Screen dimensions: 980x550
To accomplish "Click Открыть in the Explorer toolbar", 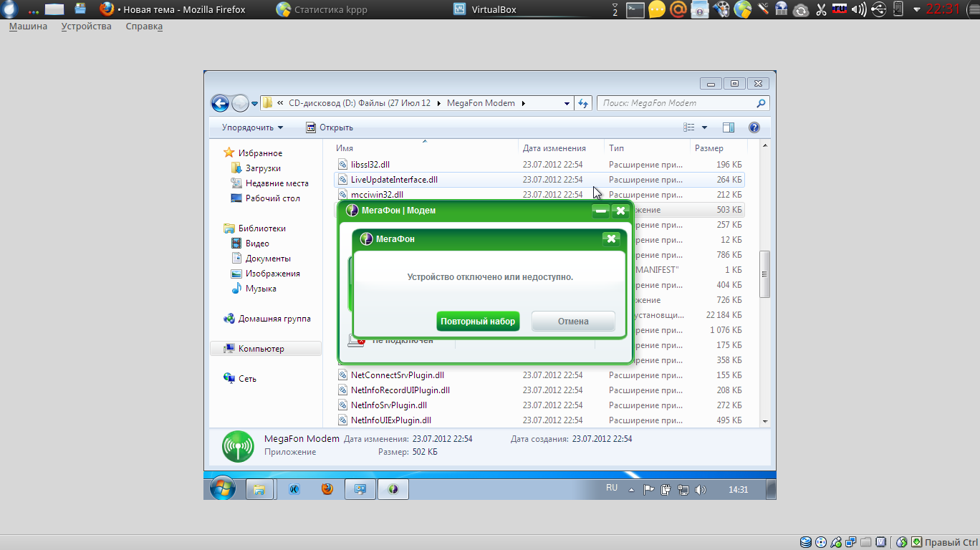I will click(330, 127).
